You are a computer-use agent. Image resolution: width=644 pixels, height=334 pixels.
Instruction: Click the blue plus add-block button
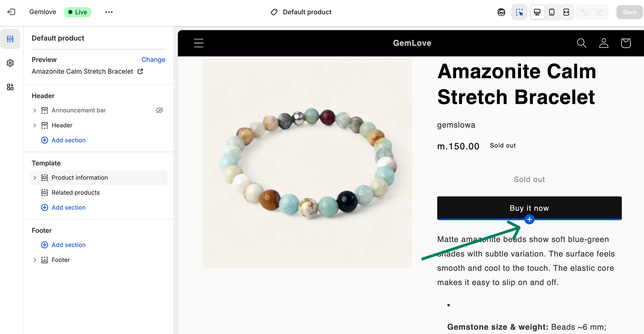tap(529, 220)
